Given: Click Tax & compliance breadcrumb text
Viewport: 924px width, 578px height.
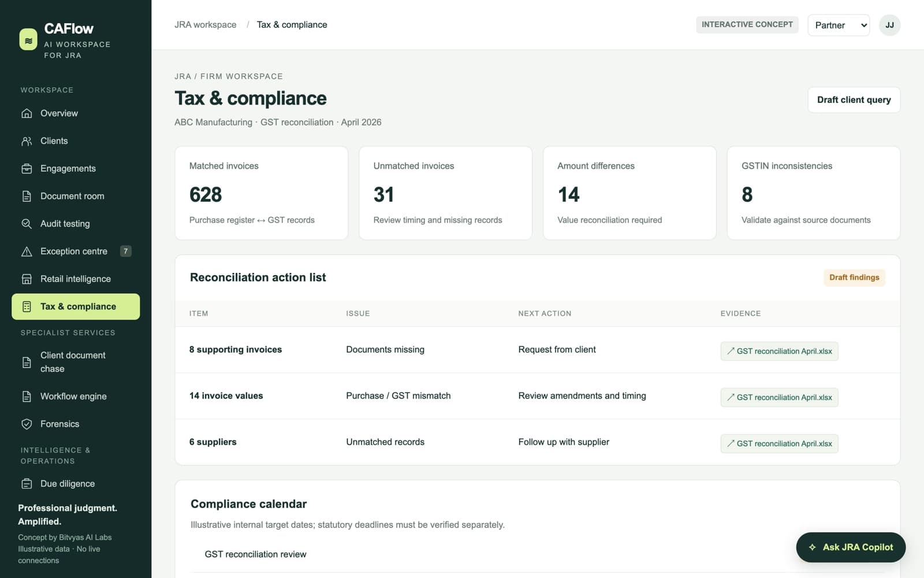Looking at the screenshot, I should (x=292, y=25).
